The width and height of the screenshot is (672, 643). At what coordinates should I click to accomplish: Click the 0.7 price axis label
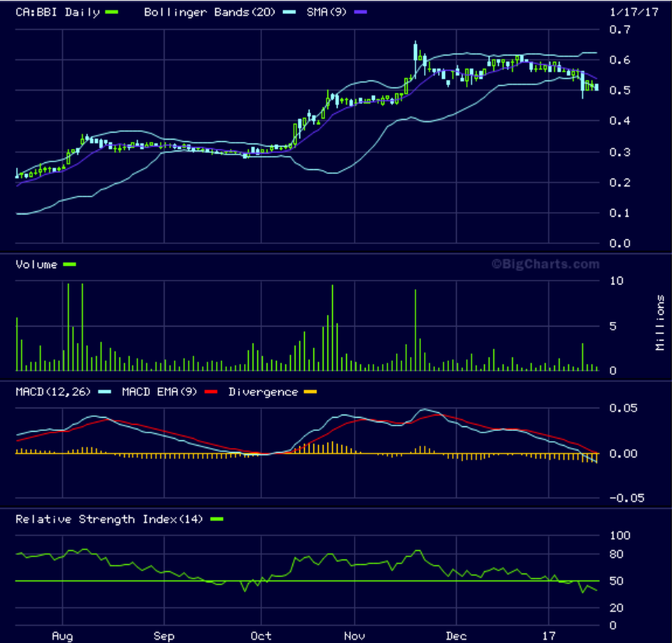point(620,30)
